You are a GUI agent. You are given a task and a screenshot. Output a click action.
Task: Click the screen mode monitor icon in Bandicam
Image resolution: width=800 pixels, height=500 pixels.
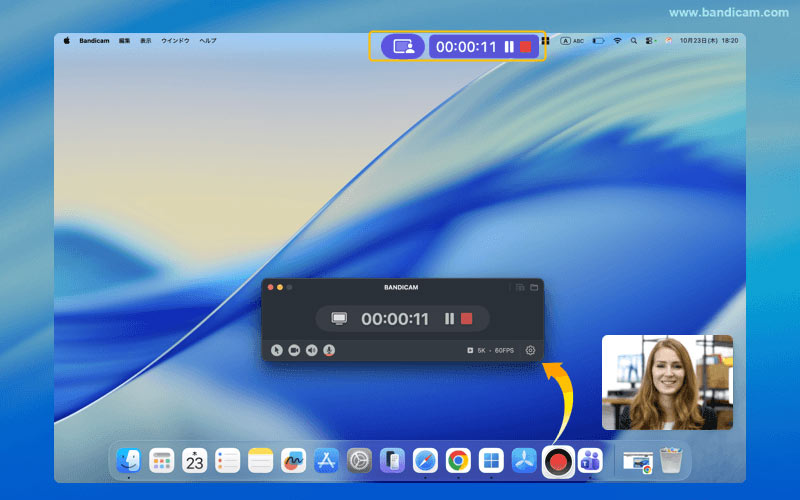click(339, 319)
